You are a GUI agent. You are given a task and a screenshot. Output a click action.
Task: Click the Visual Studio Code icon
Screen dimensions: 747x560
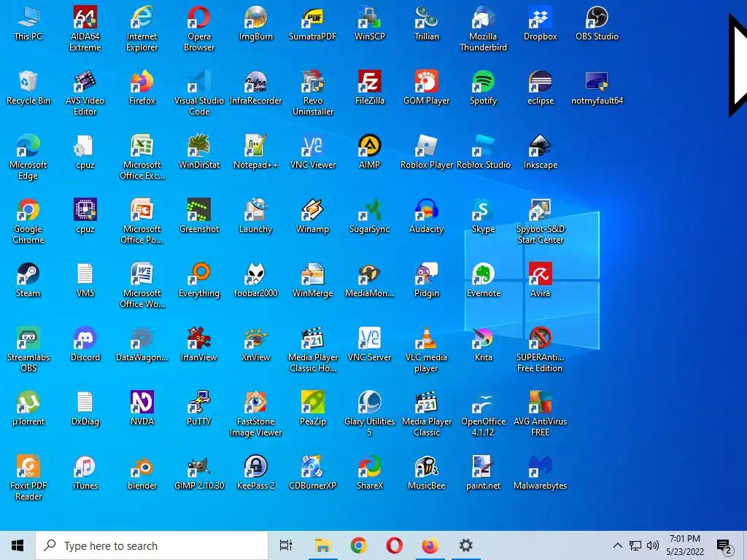point(198,93)
